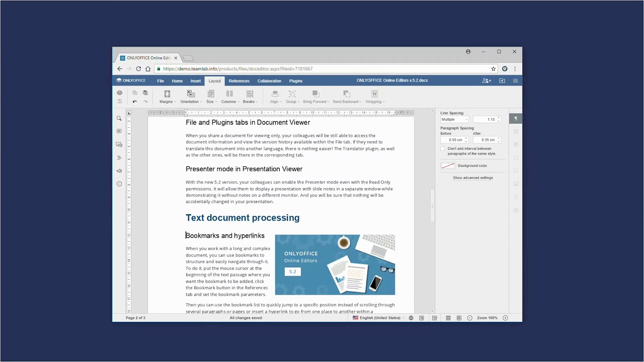Switch to the Home tab

177,81
